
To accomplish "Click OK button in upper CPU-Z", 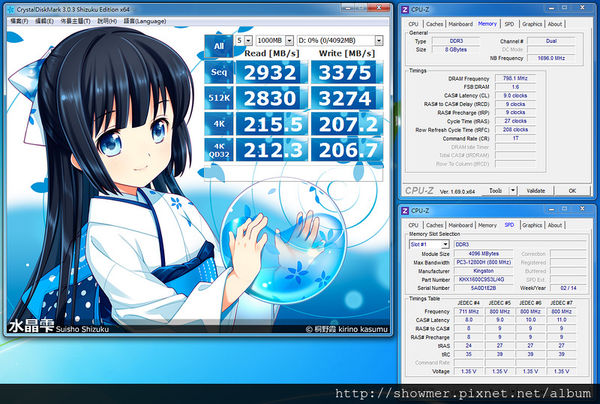I will pos(572,191).
